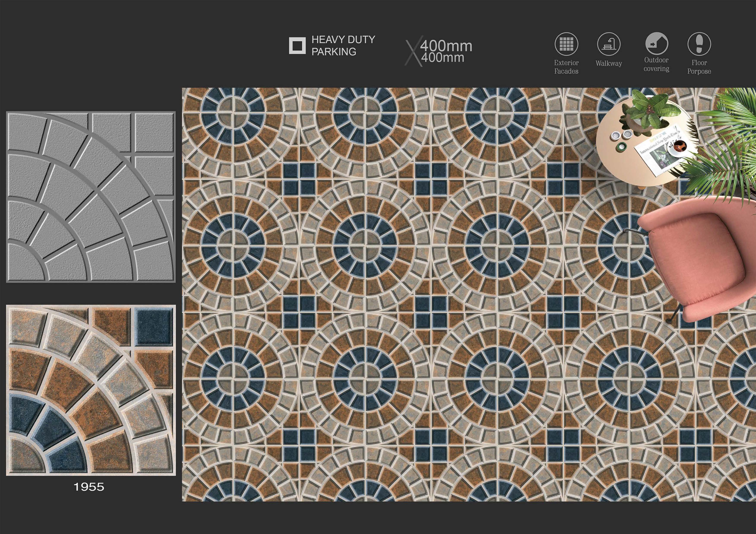Viewport: 756px width, 534px height.
Task: Click the Walkway label
Action: [608, 63]
